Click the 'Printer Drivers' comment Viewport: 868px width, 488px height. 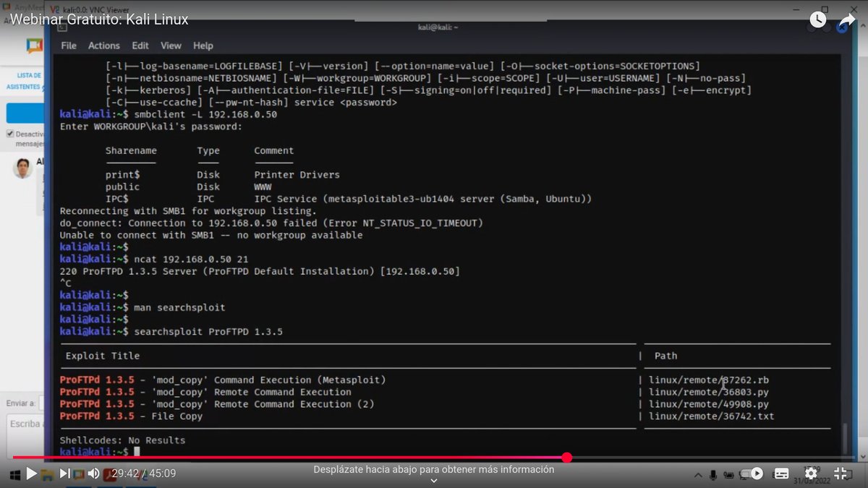297,175
